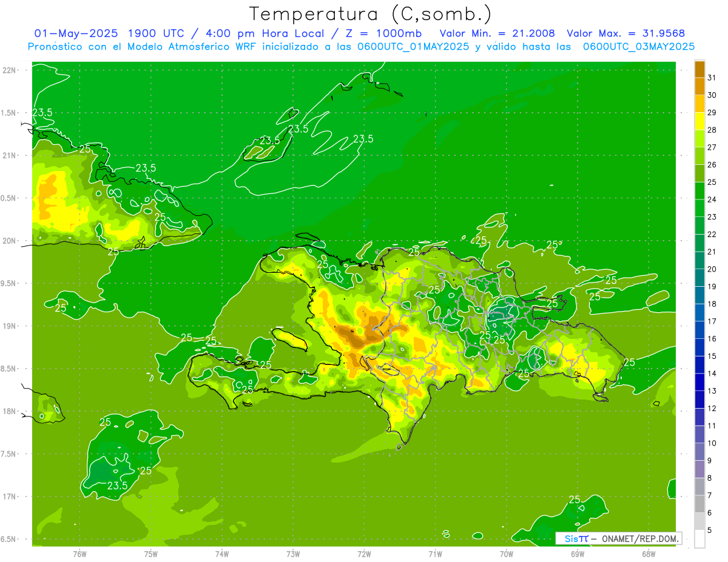
Task: Select the "Valor Max. = 31.9568" readout
Action: (x=625, y=33)
